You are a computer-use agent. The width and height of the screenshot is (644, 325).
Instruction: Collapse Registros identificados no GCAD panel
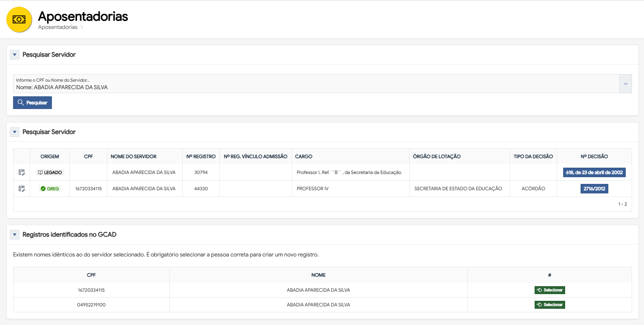pyautogui.click(x=15, y=235)
